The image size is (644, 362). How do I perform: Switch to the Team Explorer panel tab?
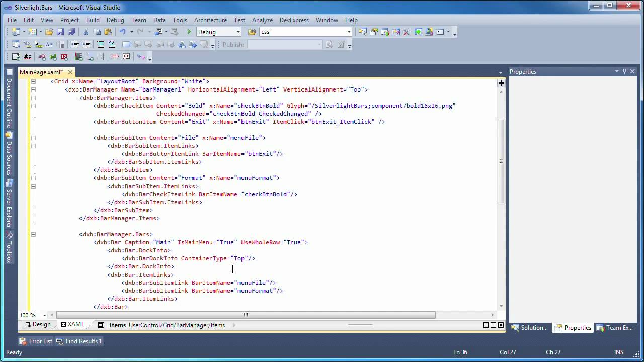pos(615,328)
